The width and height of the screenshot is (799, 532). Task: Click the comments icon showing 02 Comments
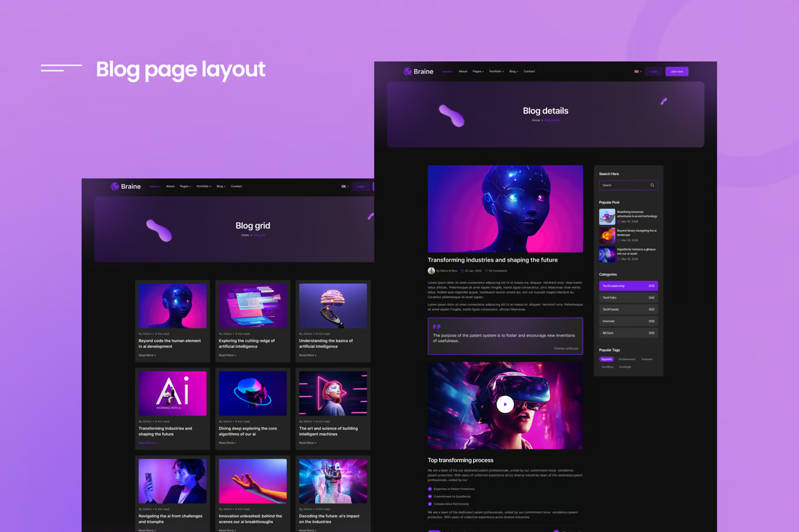(x=488, y=270)
